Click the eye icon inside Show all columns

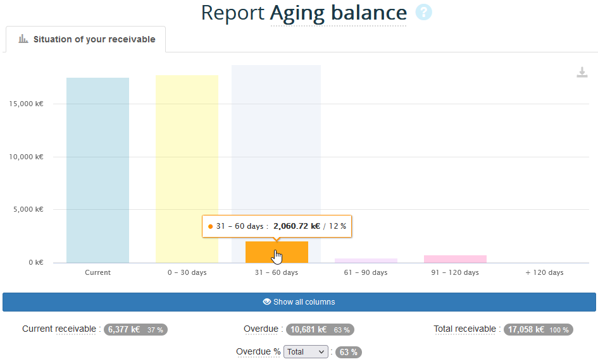(x=267, y=302)
